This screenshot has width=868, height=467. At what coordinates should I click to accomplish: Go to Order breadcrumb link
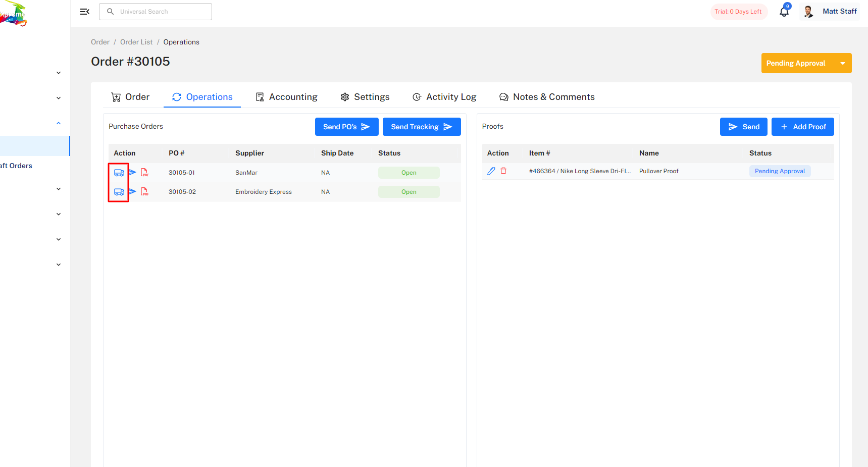100,42
